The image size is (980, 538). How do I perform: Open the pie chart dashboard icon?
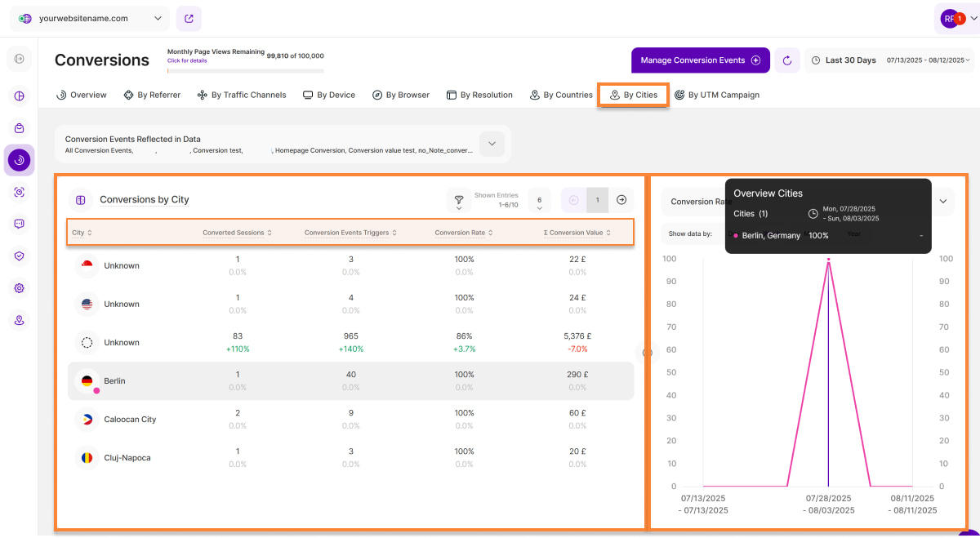coord(20,96)
